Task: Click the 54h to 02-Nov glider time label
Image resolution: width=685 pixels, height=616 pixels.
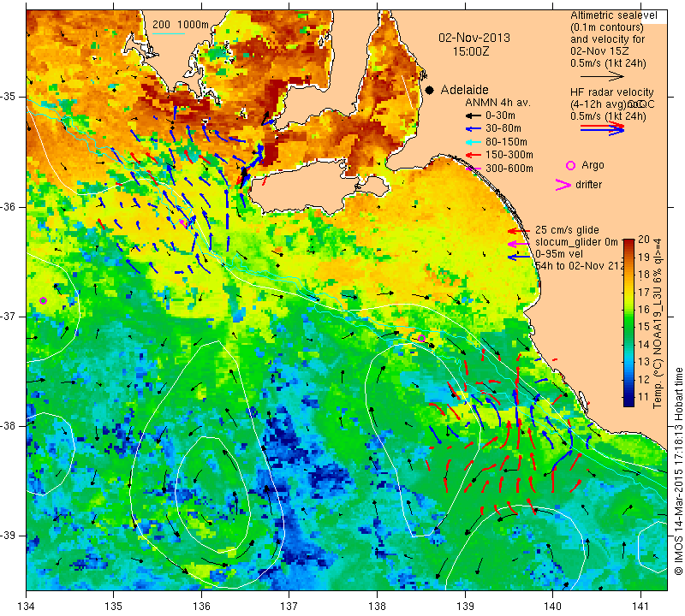Action: (579, 266)
